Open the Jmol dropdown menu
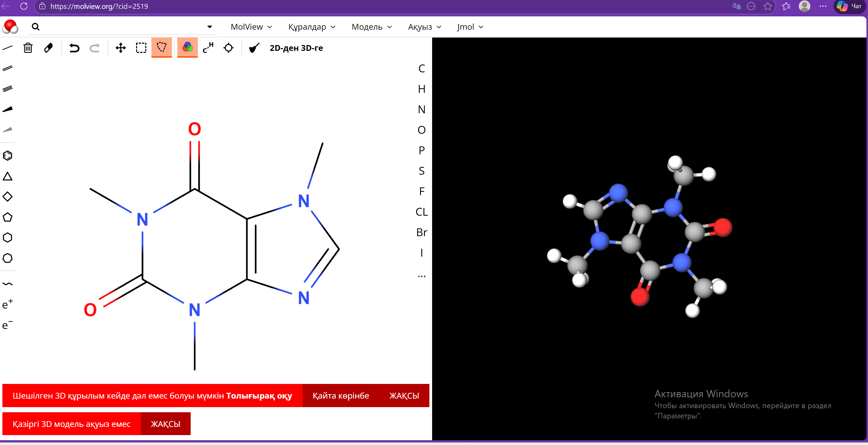 470,27
